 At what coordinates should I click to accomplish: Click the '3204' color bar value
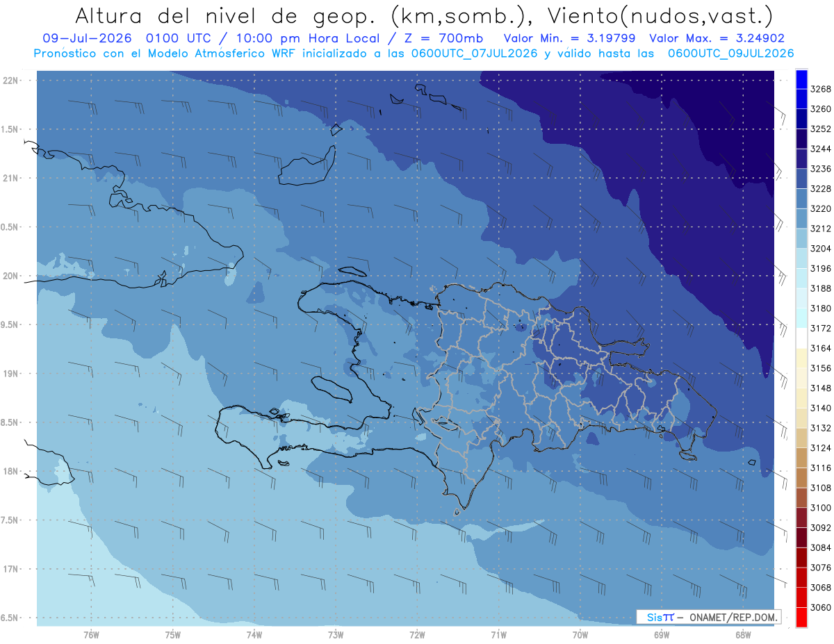[821, 249]
